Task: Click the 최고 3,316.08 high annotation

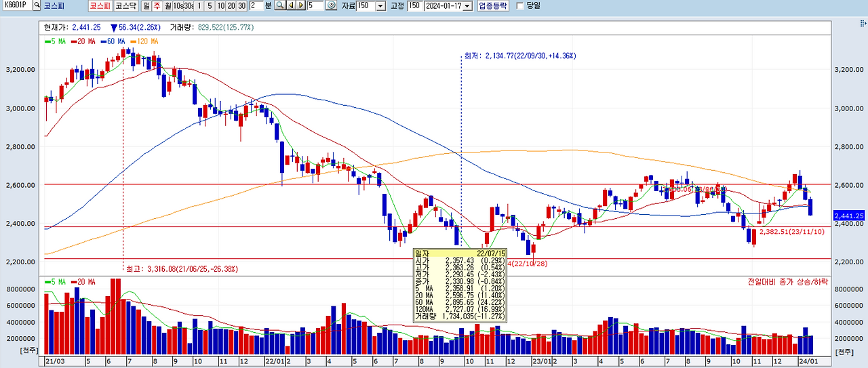Action: click(182, 268)
